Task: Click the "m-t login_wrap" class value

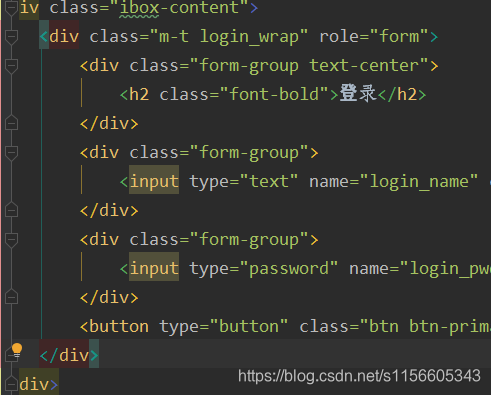Action: 229,36
